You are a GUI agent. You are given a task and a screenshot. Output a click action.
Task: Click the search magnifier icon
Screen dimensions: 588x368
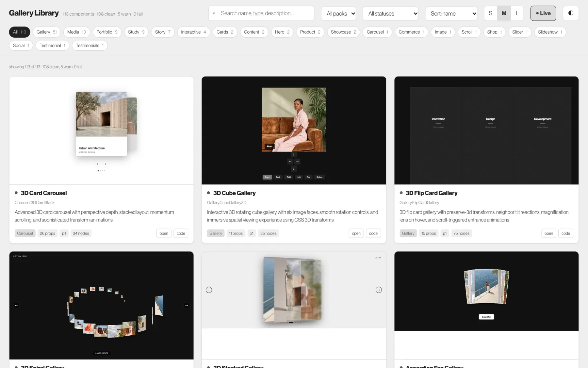214,13
